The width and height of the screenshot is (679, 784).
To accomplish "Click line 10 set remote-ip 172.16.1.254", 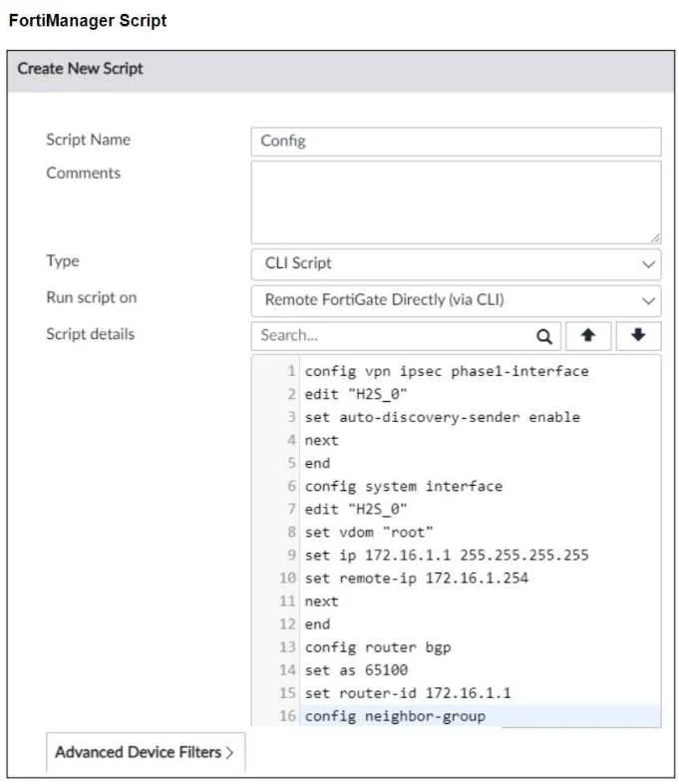I will (x=416, y=579).
